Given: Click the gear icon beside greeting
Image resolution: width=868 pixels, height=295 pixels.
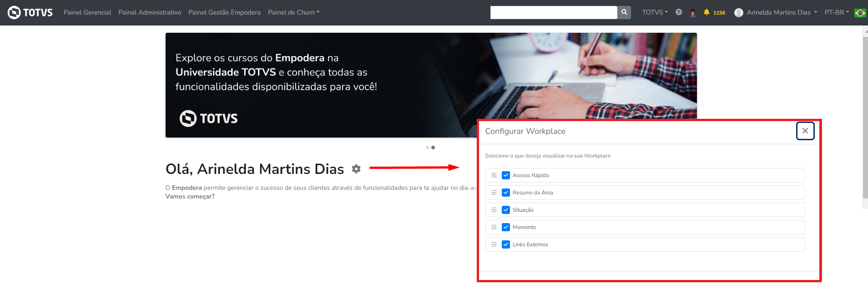Looking at the screenshot, I should [356, 169].
